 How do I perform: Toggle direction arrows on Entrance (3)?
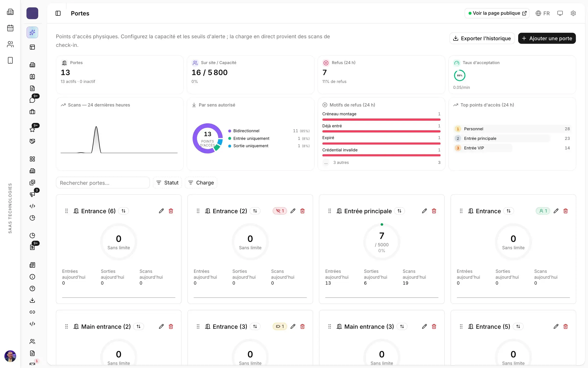pyautogui.click(x=255, y=327)
